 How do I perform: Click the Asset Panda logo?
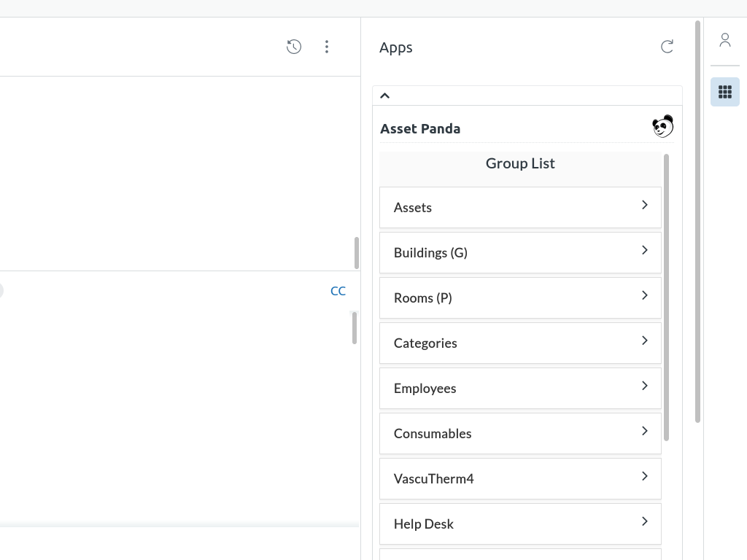[x=662, y=127]
